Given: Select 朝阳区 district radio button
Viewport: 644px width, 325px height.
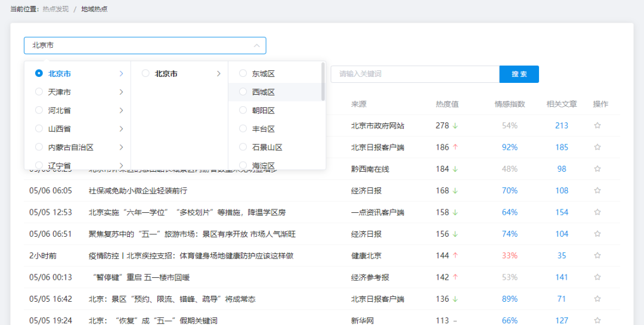Looking at the screenshot, I should (x=243, y=110).
